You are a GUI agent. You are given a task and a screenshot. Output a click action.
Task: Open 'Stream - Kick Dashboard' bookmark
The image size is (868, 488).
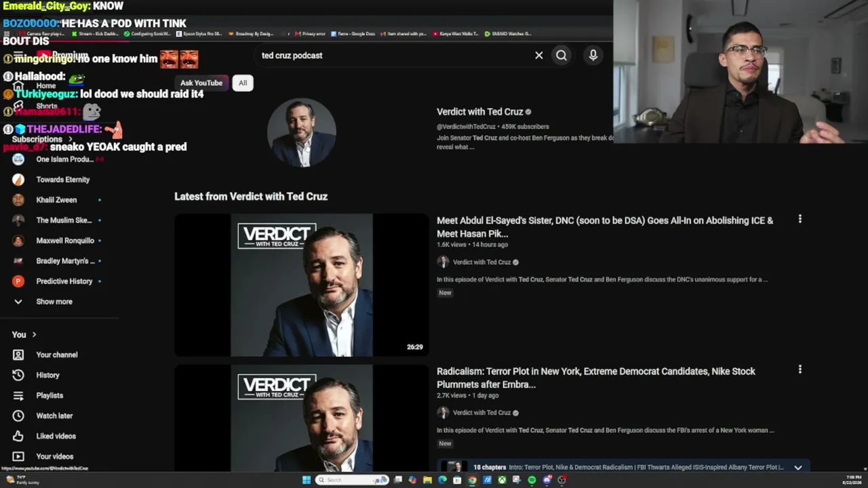click(94, 34)
